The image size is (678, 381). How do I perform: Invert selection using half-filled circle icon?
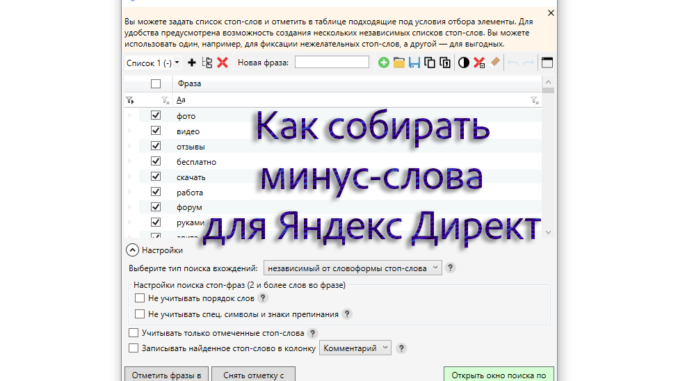(464, 63)
